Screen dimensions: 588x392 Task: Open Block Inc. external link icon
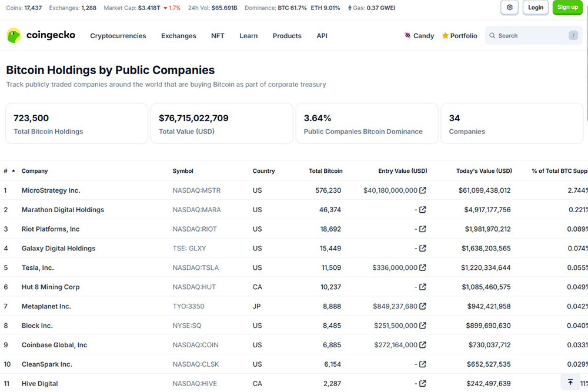point(423,326)
